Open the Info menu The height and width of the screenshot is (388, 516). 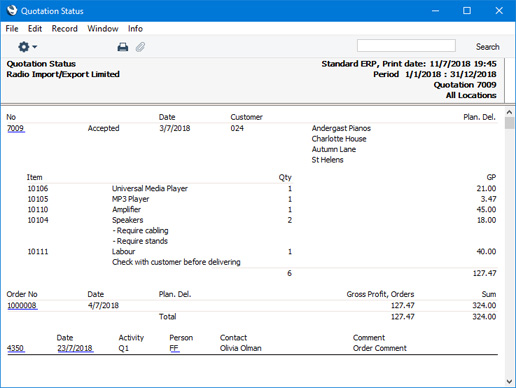[x=135, y=29]
